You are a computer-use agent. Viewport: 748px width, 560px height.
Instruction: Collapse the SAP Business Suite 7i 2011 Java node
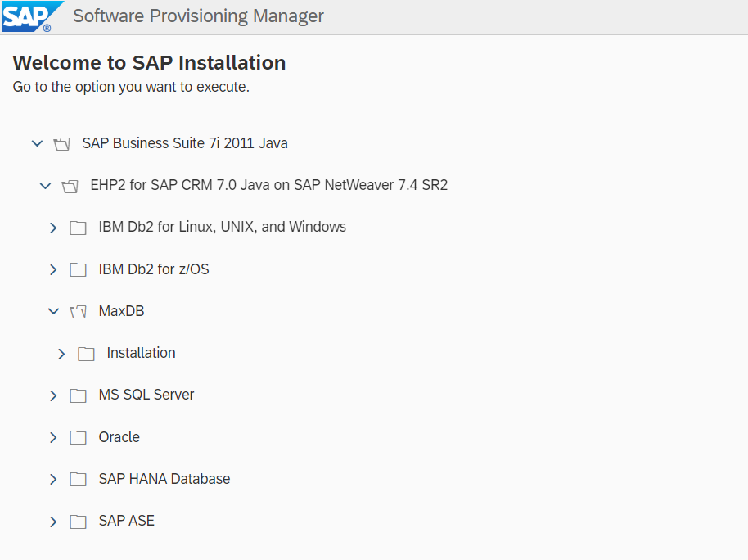pos(37,143)
